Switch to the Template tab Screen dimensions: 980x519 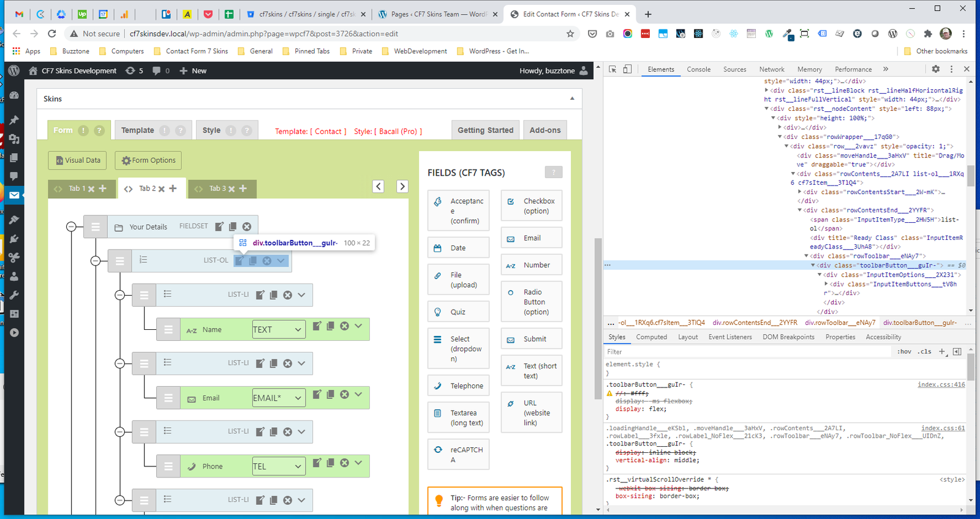[x=138, y=130]
